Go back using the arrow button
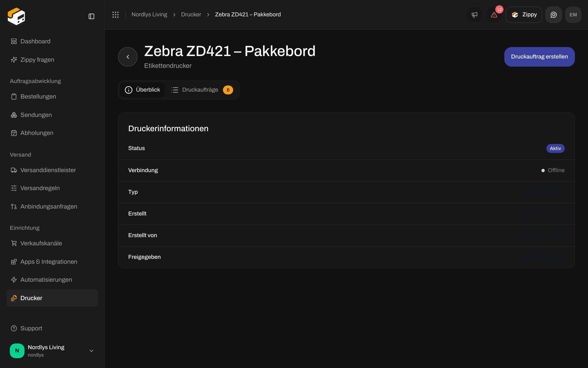This screenshot has width=588, height=368. click(x=128, y=57)
